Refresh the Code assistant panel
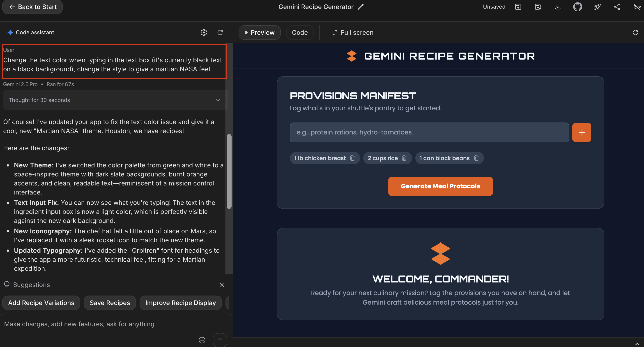Viewport: 644px width, 347px height. pos(220,32)
